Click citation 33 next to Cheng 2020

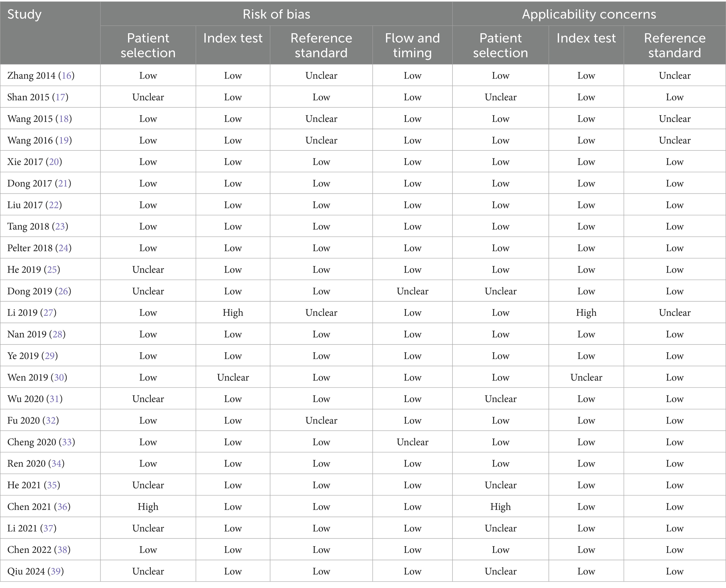[67, 442]
